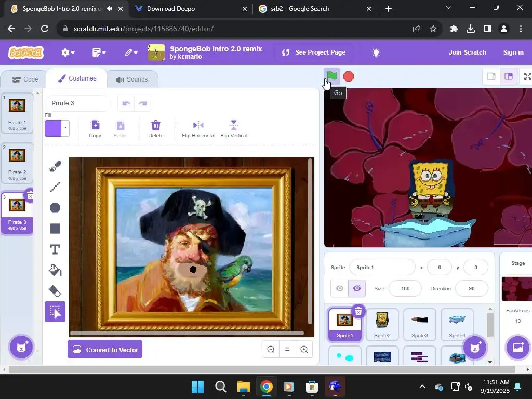Viewport: 532px width, 399px height.
Task: Delete Pirate 3 costume via trash badge
Action: [30, 196]
